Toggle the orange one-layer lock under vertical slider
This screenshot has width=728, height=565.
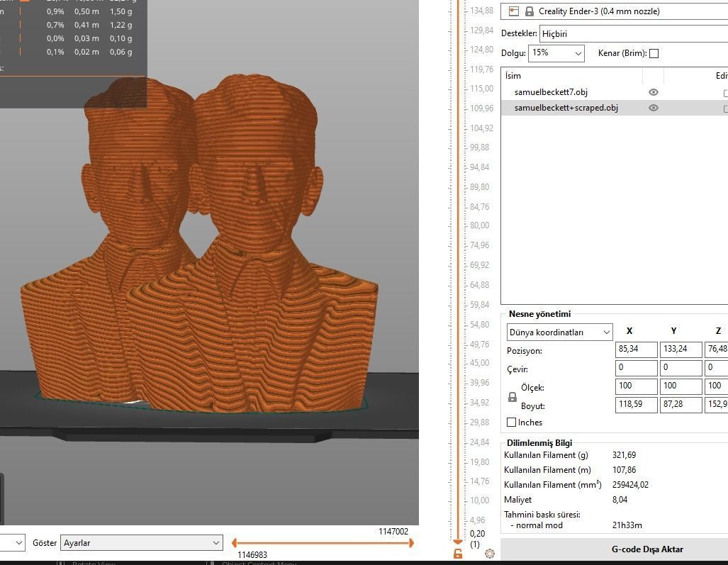[458, 554]
